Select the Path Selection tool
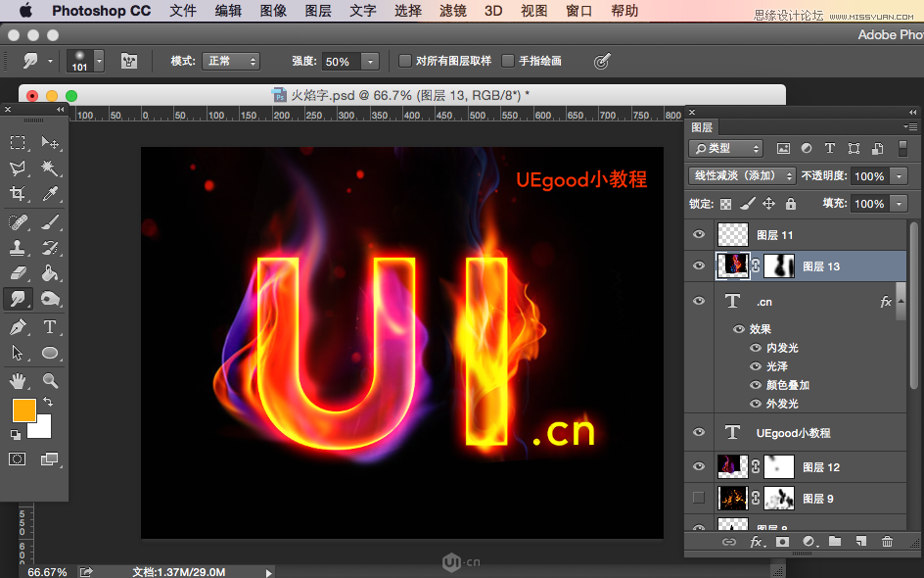This screenshot has width=924, height=578. click(18, 353)
